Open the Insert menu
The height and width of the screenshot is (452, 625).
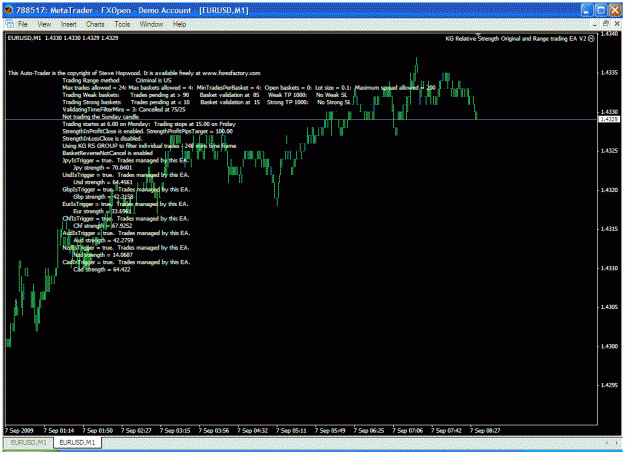pyautogui.click(x=69, y=24)
